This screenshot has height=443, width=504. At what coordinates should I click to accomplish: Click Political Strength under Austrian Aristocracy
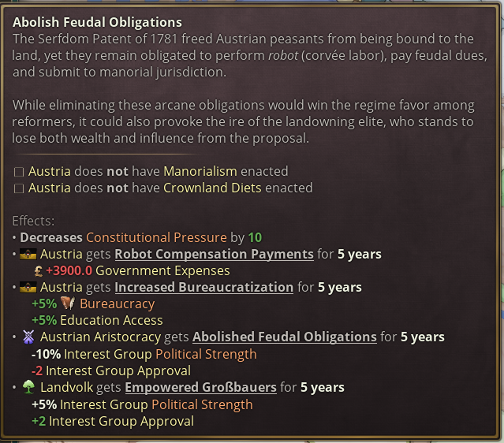(x=206, y=355)
